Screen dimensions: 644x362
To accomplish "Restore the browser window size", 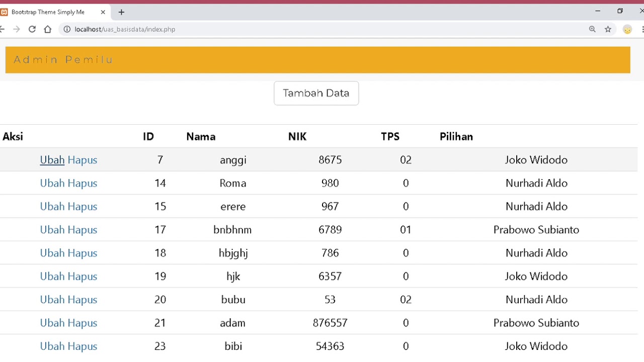I will coord(620,11).
